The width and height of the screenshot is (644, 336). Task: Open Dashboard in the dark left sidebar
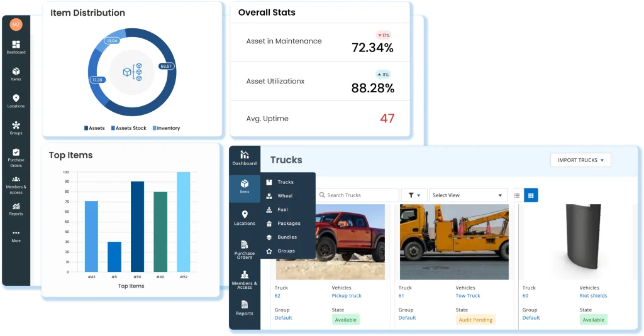(16, 47)
